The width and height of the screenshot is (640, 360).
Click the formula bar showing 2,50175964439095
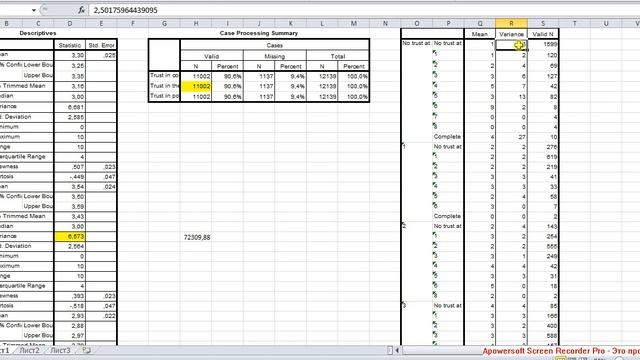(x=363, y=10)
